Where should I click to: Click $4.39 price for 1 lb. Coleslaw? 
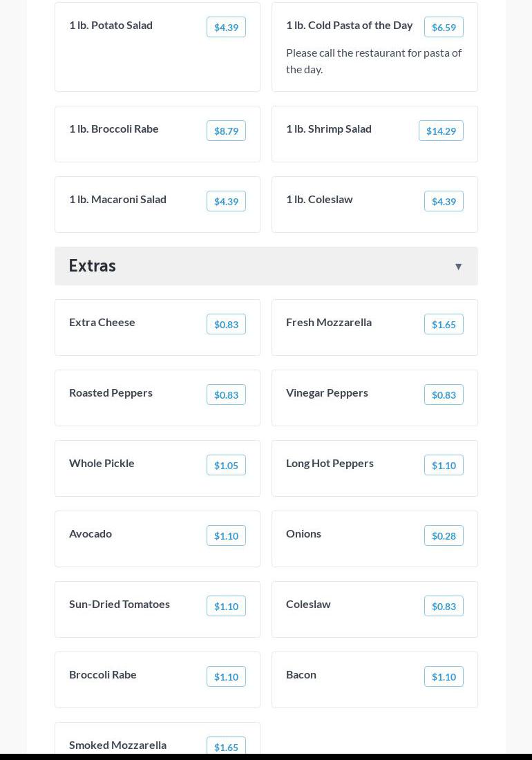[444, 201]
